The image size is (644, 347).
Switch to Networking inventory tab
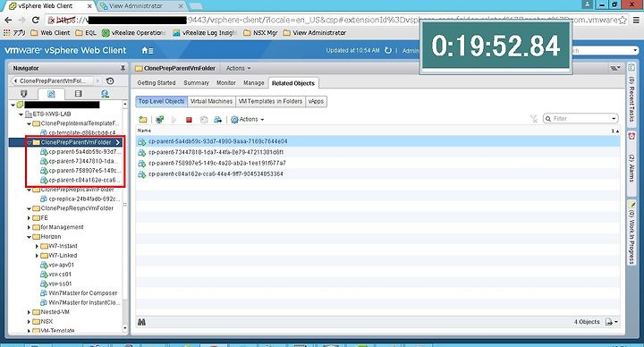click(106, 94)
